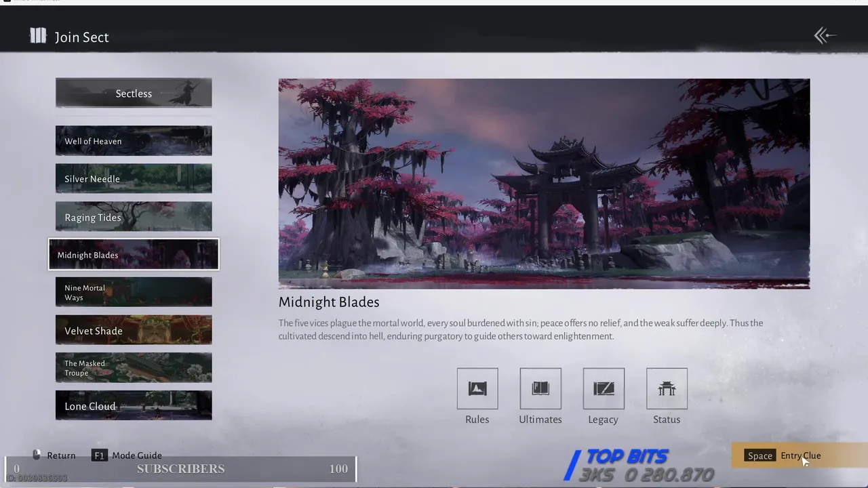Click the Status label text
The width and height of the screenshot is (868, 488).
coord(667,420)
